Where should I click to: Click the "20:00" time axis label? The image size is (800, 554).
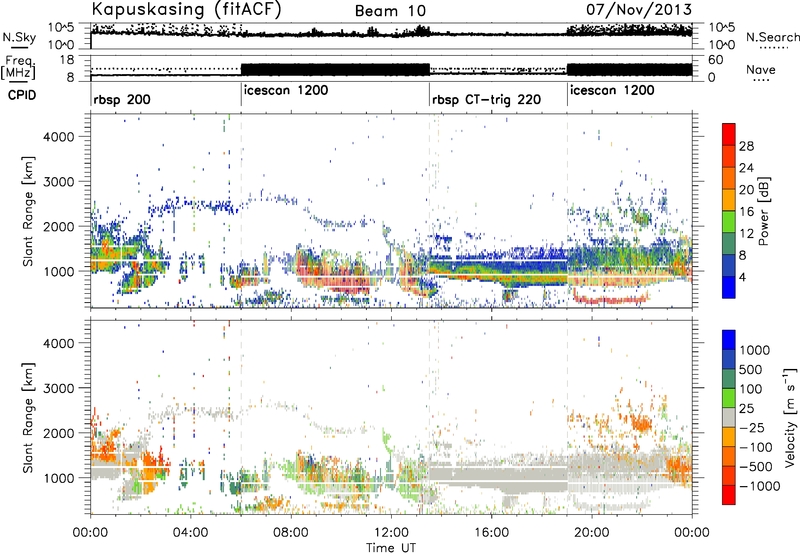(592, 532)
